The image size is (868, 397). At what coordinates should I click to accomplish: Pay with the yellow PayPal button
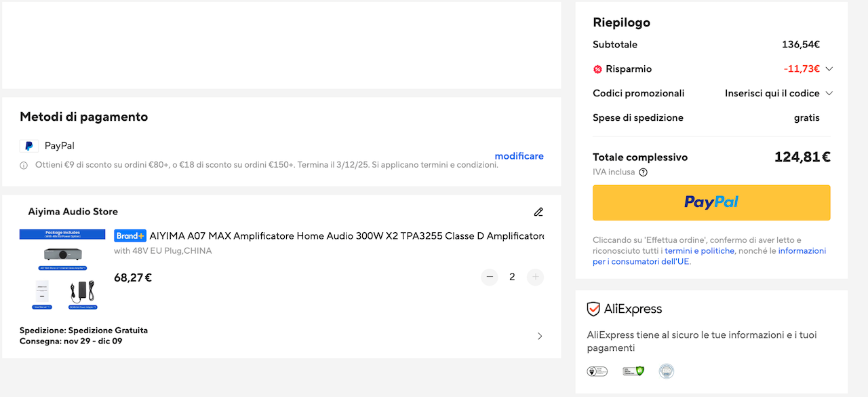pos(711,202)
